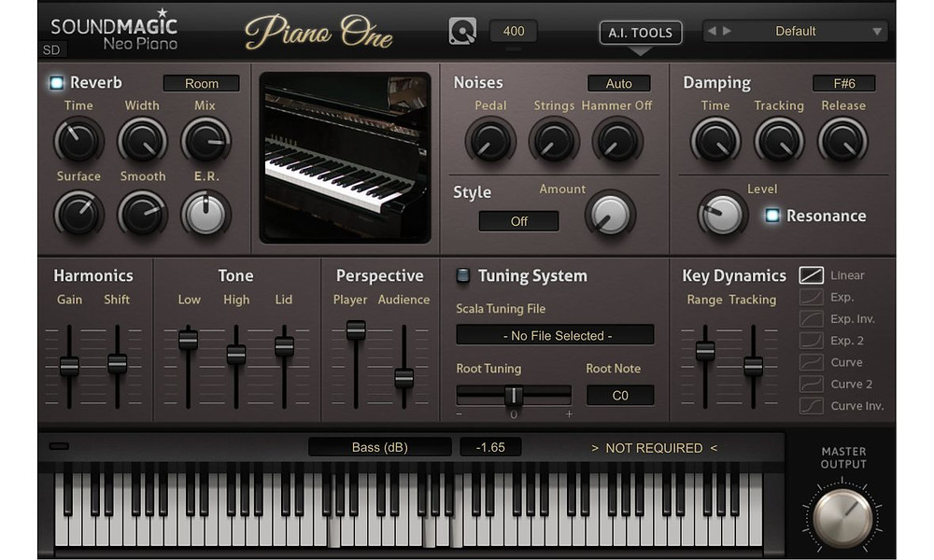The height and width of the screenshot is (560, 934).
Task: Click the 400 buffer value field
Action: click(514, 31)
